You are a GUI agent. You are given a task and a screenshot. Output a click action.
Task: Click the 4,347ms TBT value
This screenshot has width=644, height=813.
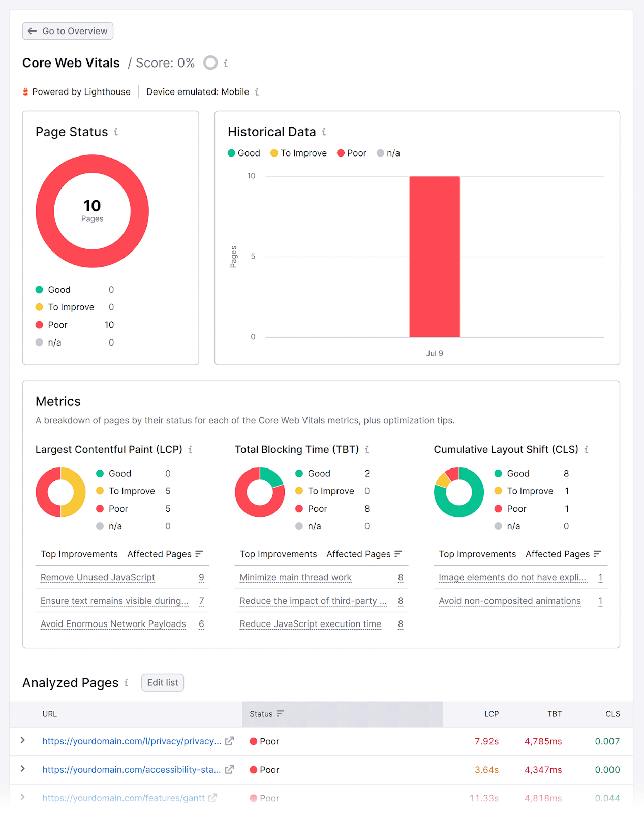click(543, 770)
